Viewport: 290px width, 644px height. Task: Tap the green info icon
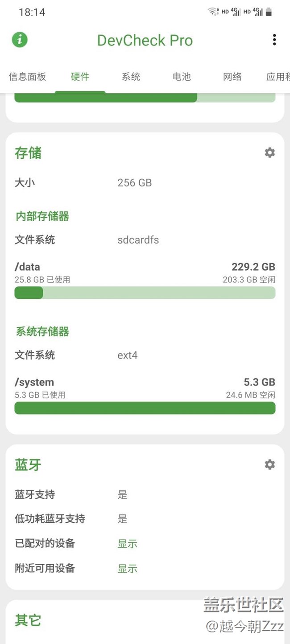20,40
